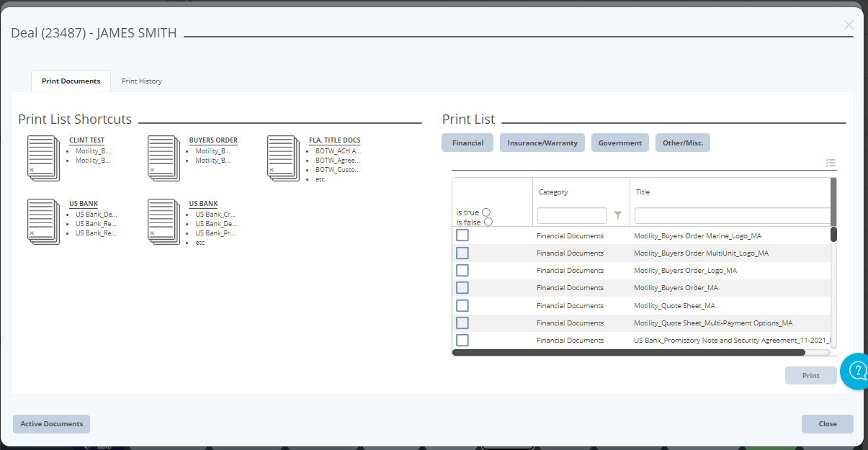
Task: Click the BUYERS ORDER shortcut title
Action: click(213, 140)
